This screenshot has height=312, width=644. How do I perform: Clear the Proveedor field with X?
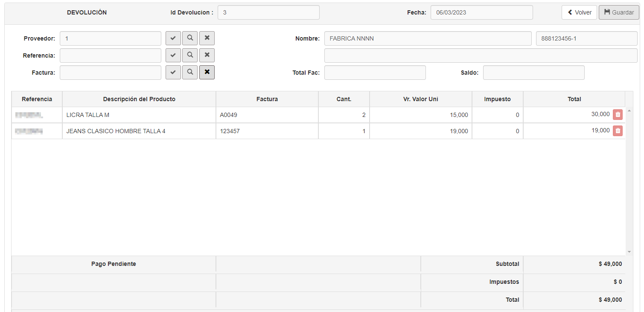(x=207, y=38)
